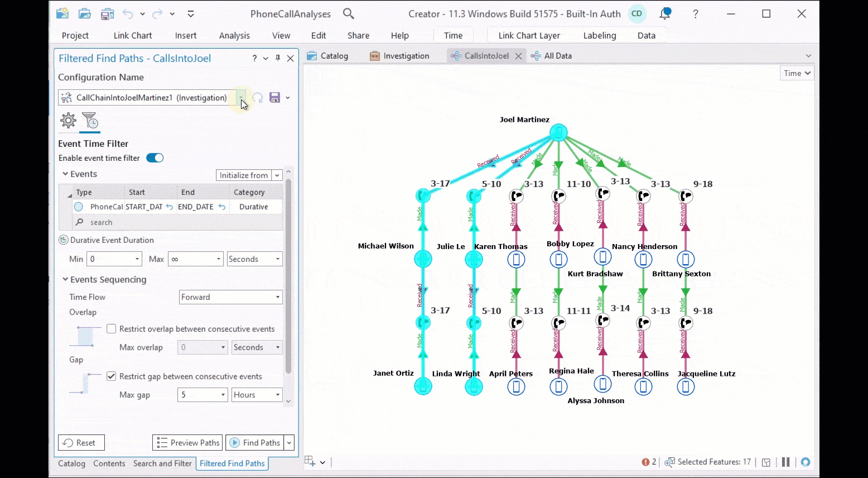This screenshot has height=478, width=868.
Task: Open the Time dropdown on the chart
Action: (x=797, y=73)
